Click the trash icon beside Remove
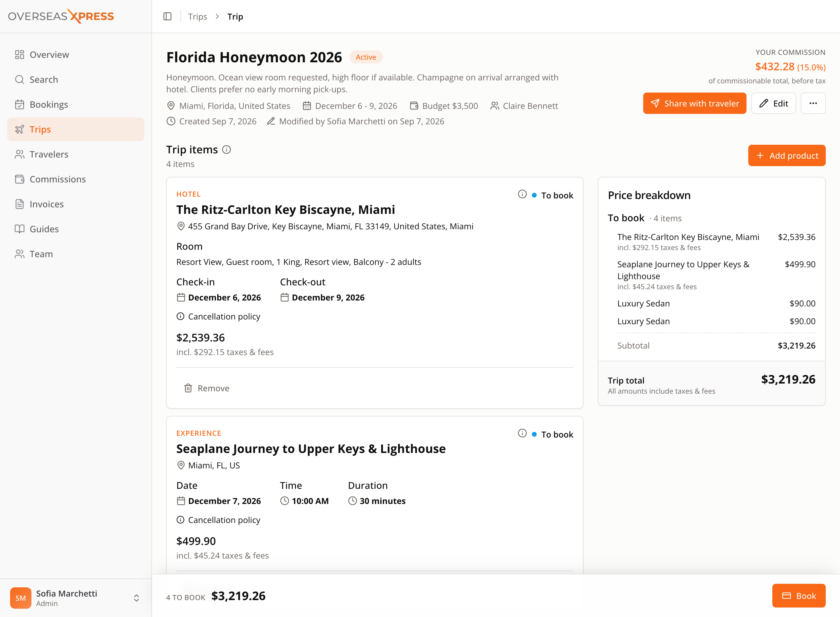 coord(188,388)
